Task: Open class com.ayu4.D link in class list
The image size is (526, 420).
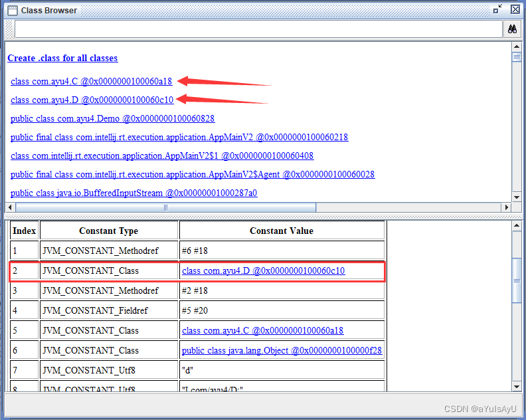Action: 92,100
